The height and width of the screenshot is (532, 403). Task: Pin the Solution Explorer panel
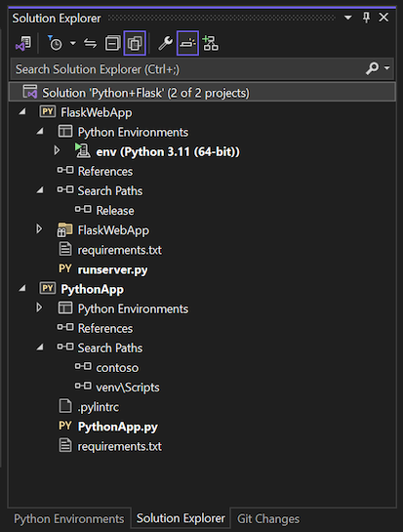point(366,18)
